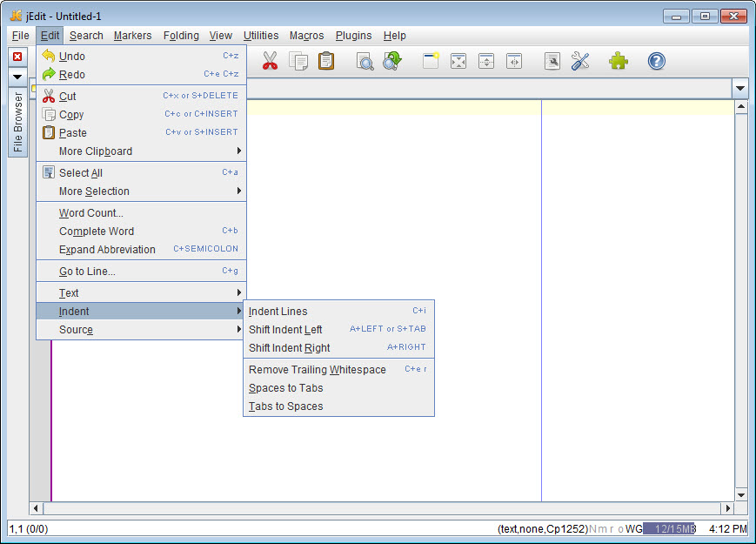The height and width of the screenshot is (544, 756).
Task: Open Find with the magnifier toolbar icon
Action: (x=365, y=61)
